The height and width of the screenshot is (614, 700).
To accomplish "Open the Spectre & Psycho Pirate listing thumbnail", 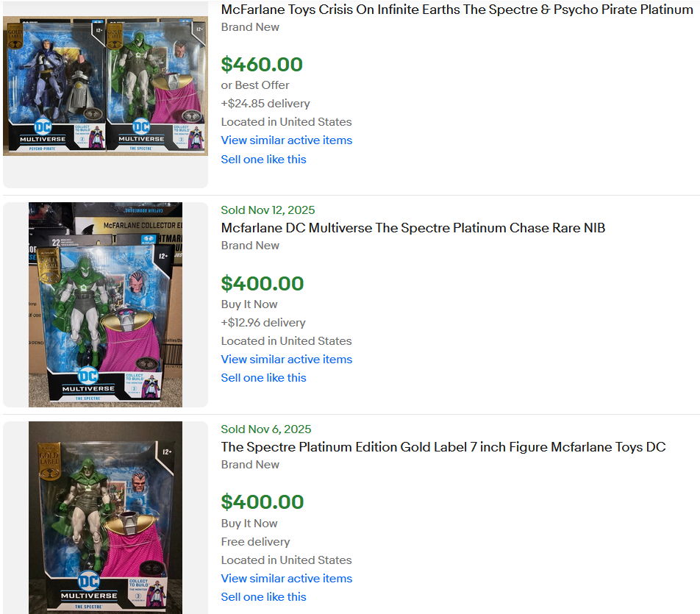I will coord(105,86).
